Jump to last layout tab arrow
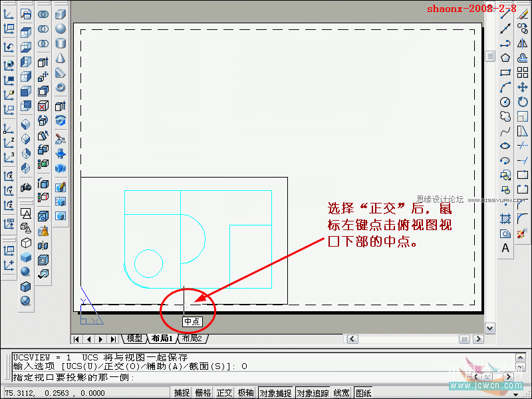532x399 pixels. (x=113, y=339)
